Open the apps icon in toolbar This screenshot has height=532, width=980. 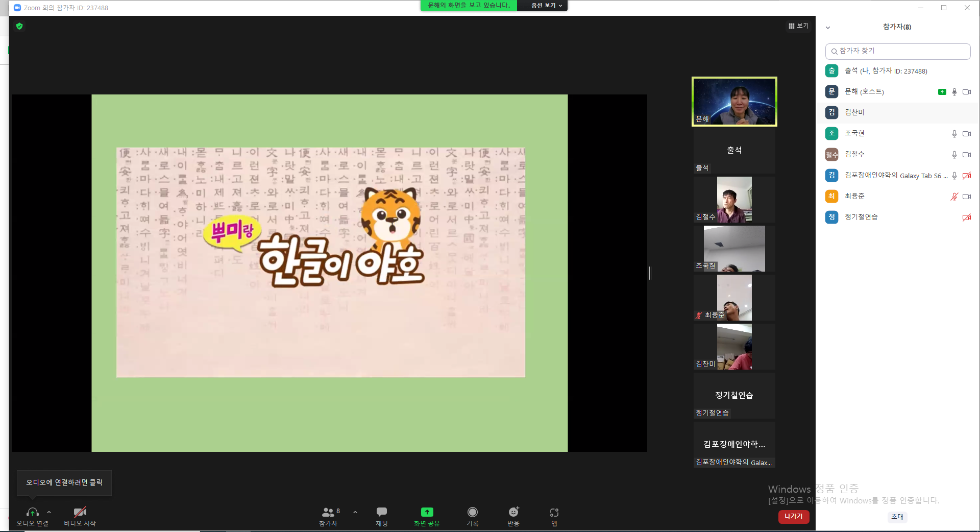554,512
